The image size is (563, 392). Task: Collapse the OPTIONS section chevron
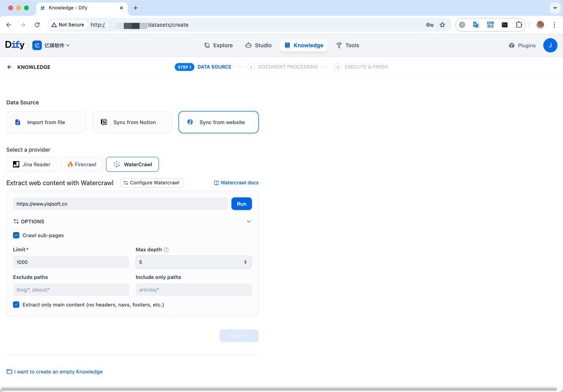click(249, 221)
